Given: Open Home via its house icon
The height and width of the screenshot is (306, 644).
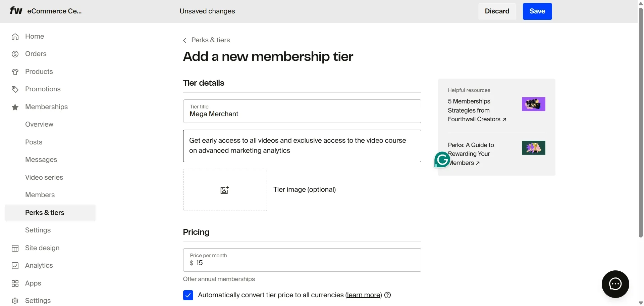Looking at the screenshot, I should coord(15,37).
